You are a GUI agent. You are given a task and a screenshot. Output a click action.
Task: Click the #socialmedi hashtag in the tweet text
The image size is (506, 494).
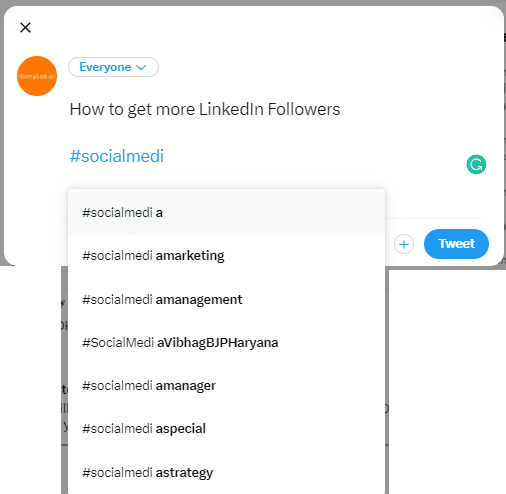coord(117,156)
